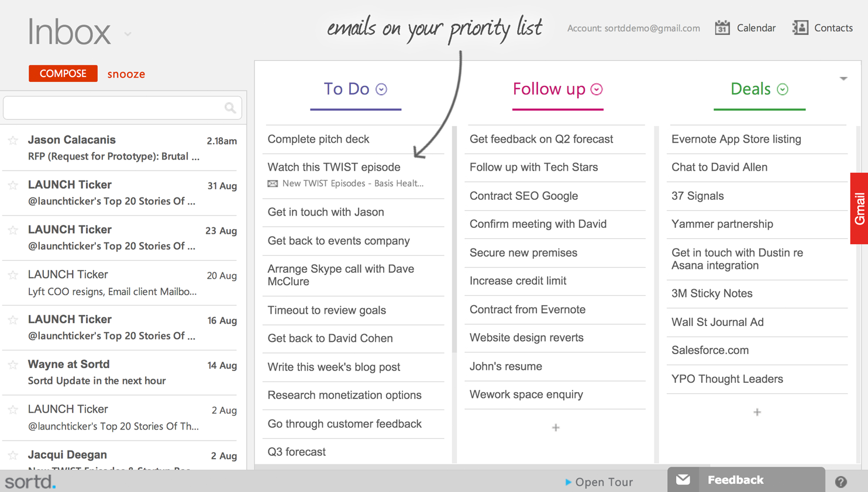
Task: Star the LAUNCH Ticker 23 Aug email
Action: click(x=13, y=230)
